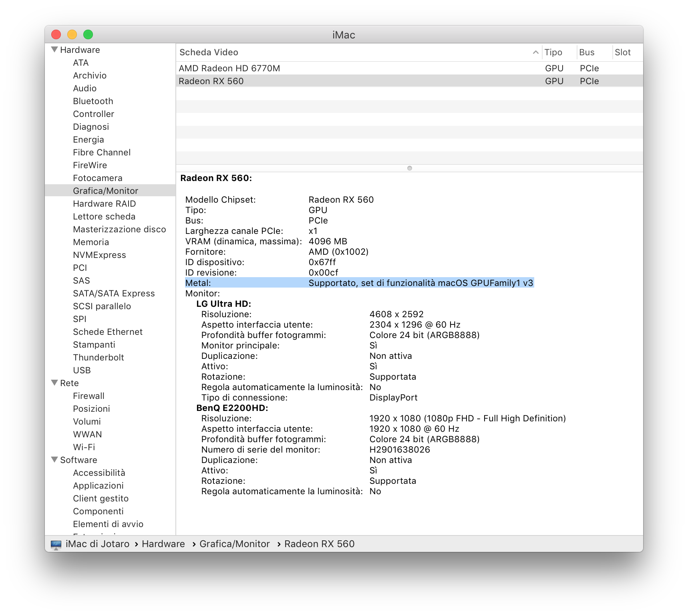Show Wi-Fi information
Screen dimensions: 688x616
click(x=84, y=447)
